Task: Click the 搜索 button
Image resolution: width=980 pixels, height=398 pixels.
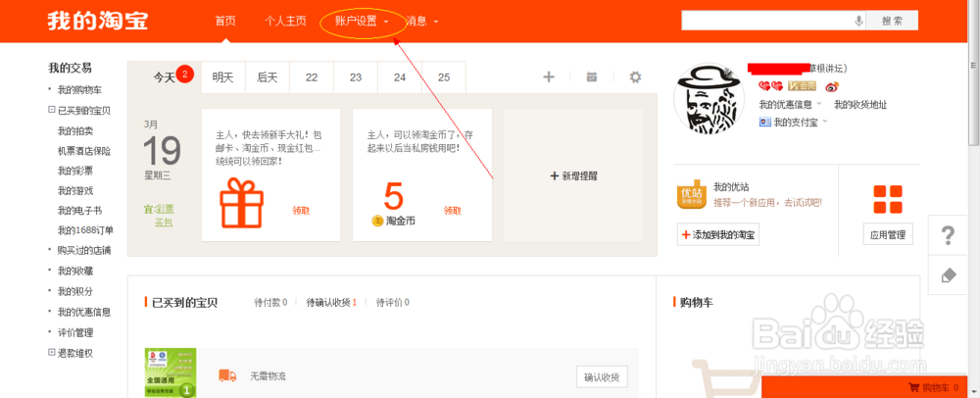Action: [x=892, y=21]
